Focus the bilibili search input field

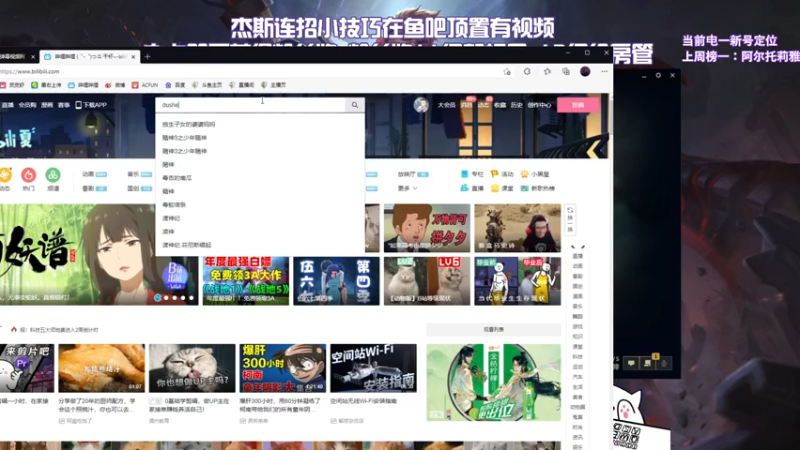tap(251, 105)
